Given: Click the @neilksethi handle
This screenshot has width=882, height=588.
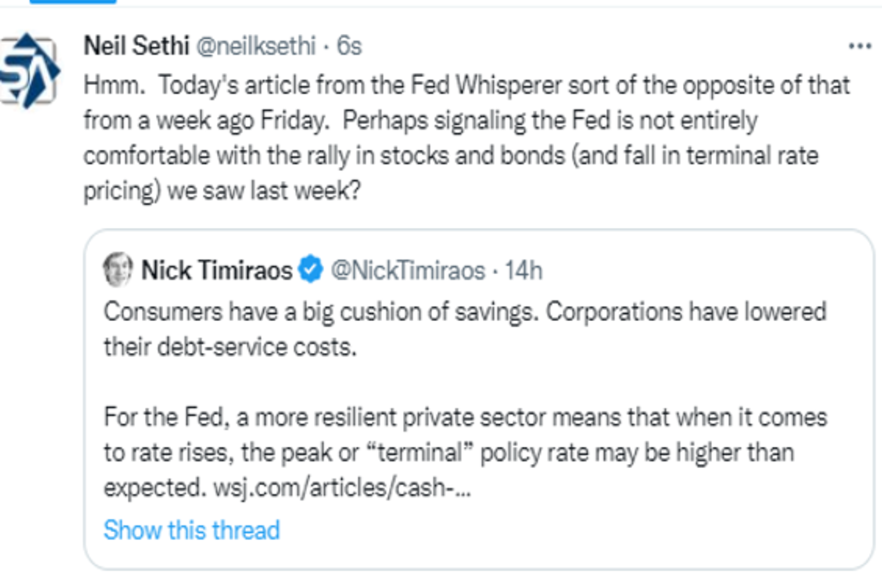Looking at the screenshot, I should pos(254,47).
